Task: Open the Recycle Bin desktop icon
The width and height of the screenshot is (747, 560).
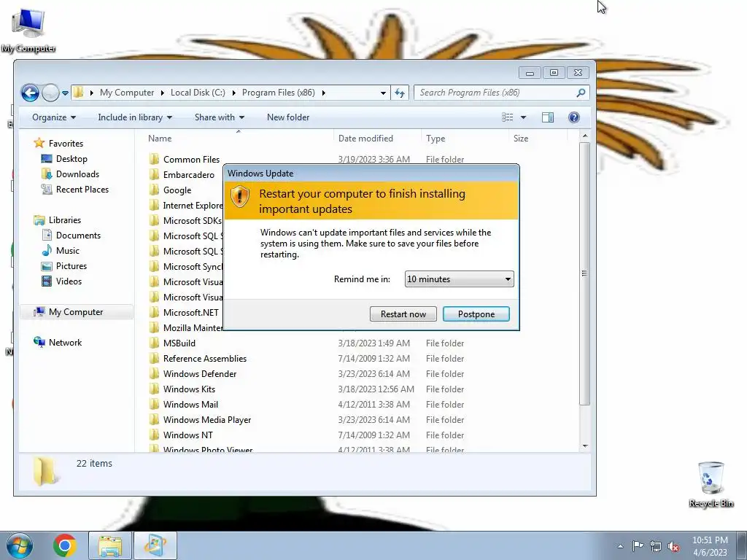Action: click(x=711, y=484)
